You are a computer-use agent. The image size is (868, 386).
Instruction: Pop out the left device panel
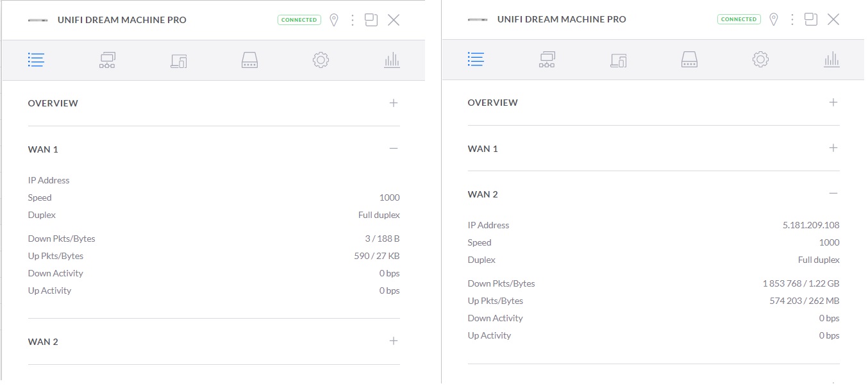pos(371,20)
